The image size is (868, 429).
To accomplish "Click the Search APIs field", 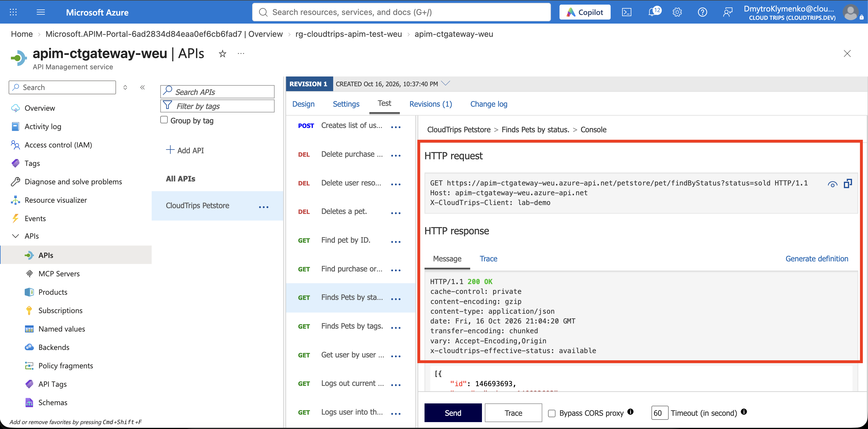I will 217,92.
